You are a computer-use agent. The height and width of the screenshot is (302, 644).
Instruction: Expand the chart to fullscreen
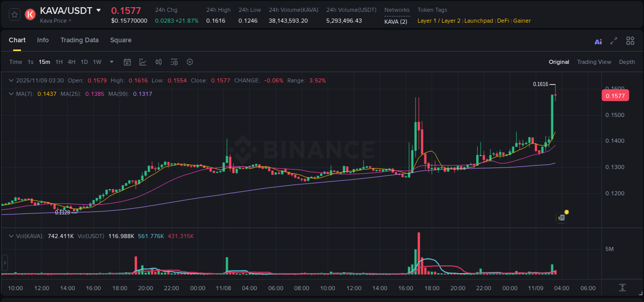point(614,41)
